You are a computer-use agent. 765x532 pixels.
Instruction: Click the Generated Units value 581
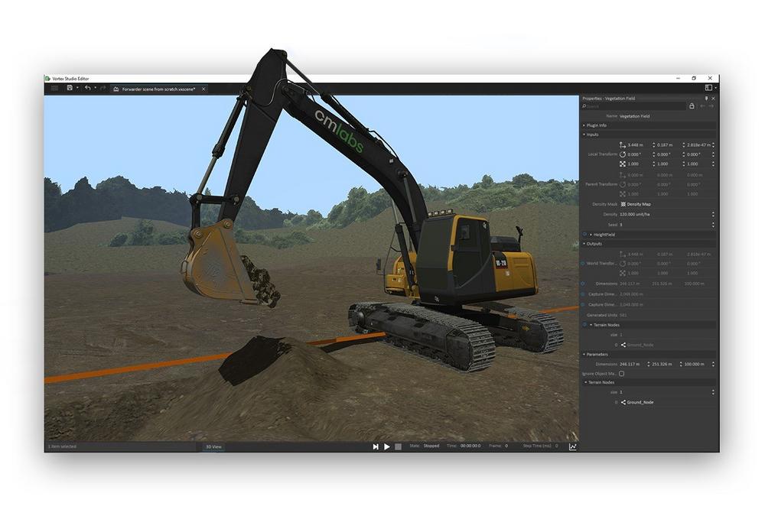coord(623,316)
